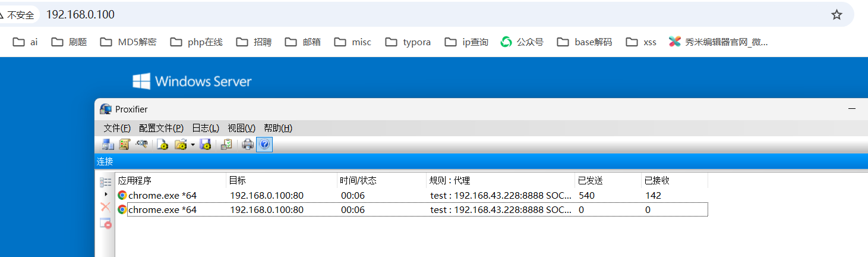The width and height of the screenshot is (868, 257).
Task: Click received value 142 in first row
Action: (653, 195)
